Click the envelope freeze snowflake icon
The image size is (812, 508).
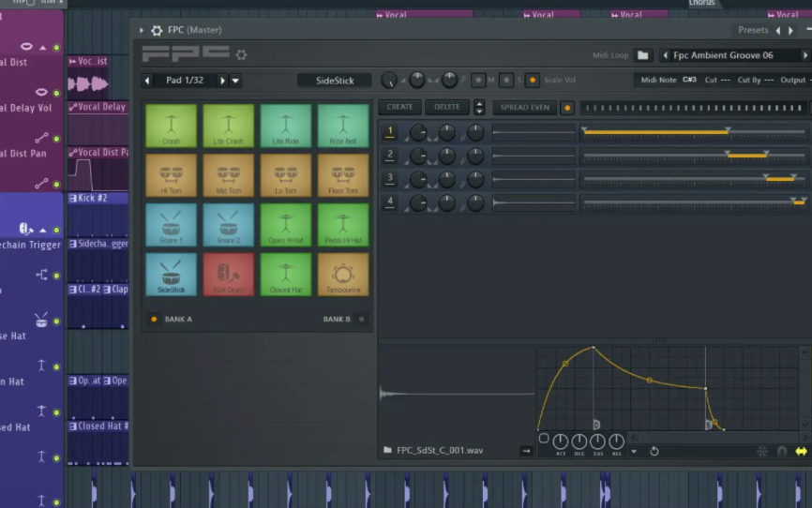click(x=762, y=451)
